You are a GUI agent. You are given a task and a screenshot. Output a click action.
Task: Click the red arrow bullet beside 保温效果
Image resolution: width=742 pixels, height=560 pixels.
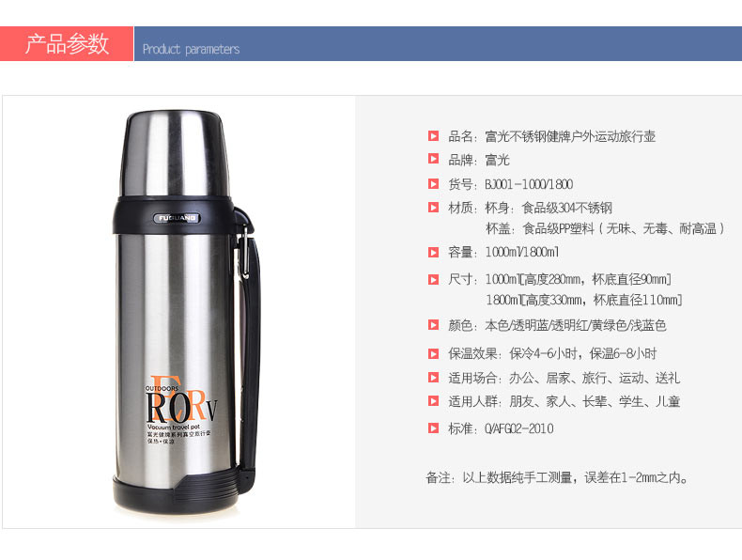tap(433, 353)
